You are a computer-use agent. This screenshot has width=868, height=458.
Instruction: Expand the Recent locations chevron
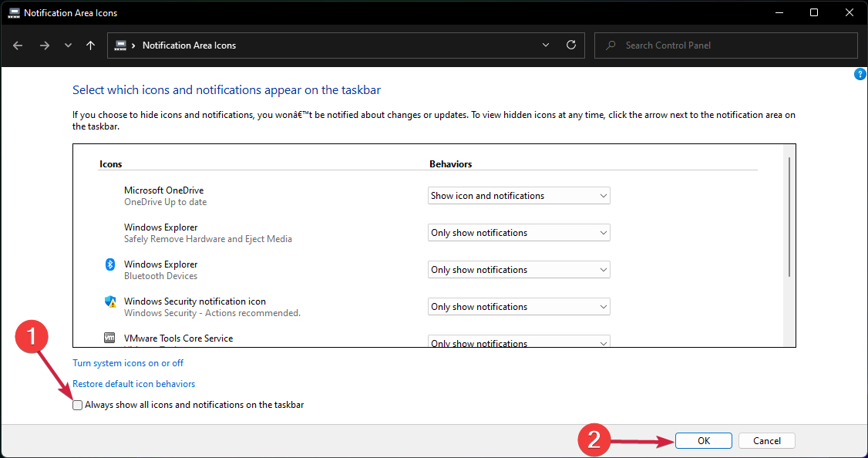click(x=68, y=45)
